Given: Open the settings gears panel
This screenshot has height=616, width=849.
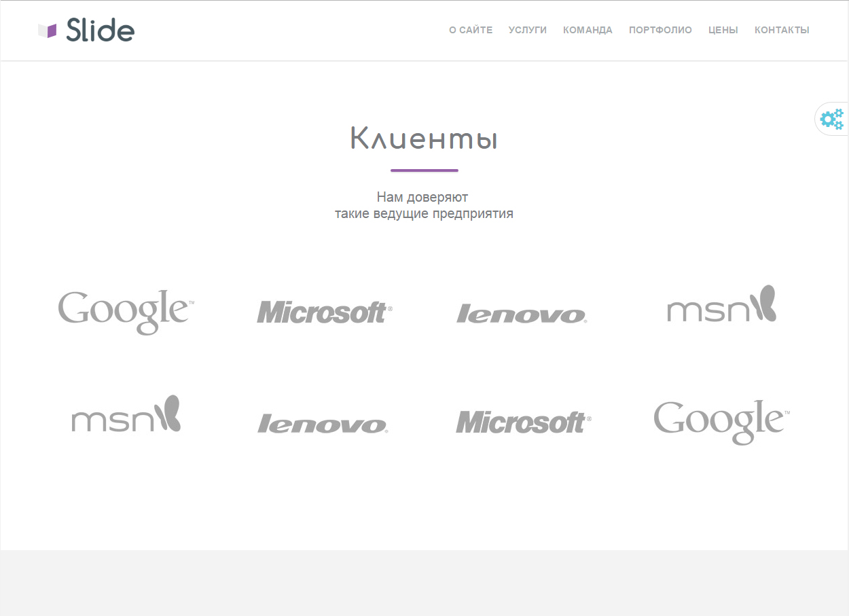Looking at the screenshot, I should tap(831, 119).
